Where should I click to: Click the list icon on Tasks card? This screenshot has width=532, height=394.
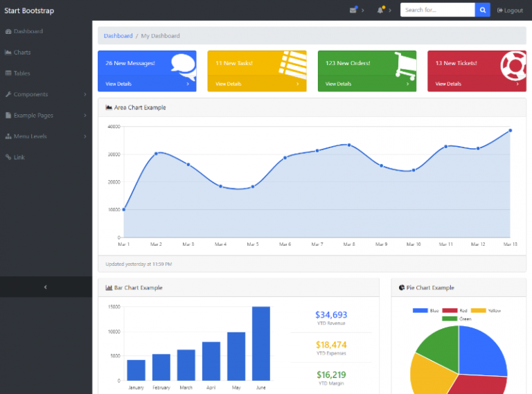293,64
